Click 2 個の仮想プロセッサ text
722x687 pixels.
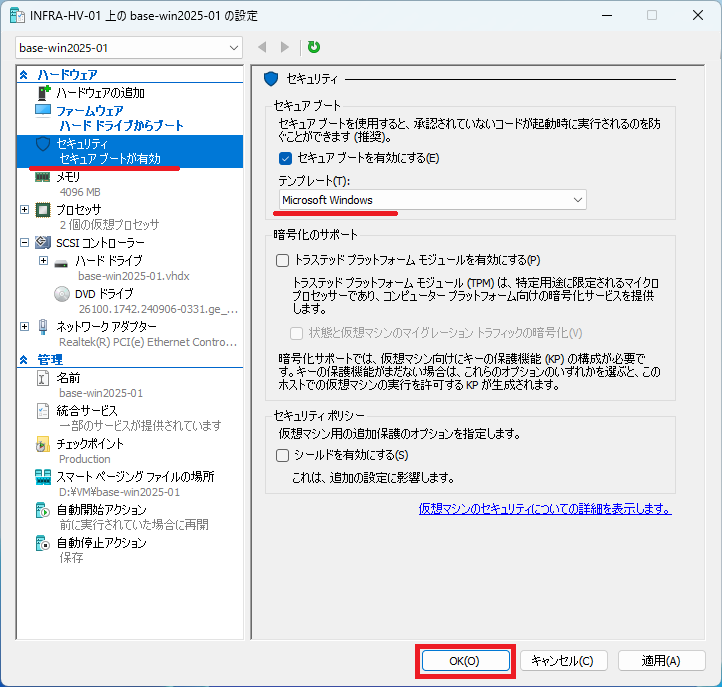coord(109,225)
